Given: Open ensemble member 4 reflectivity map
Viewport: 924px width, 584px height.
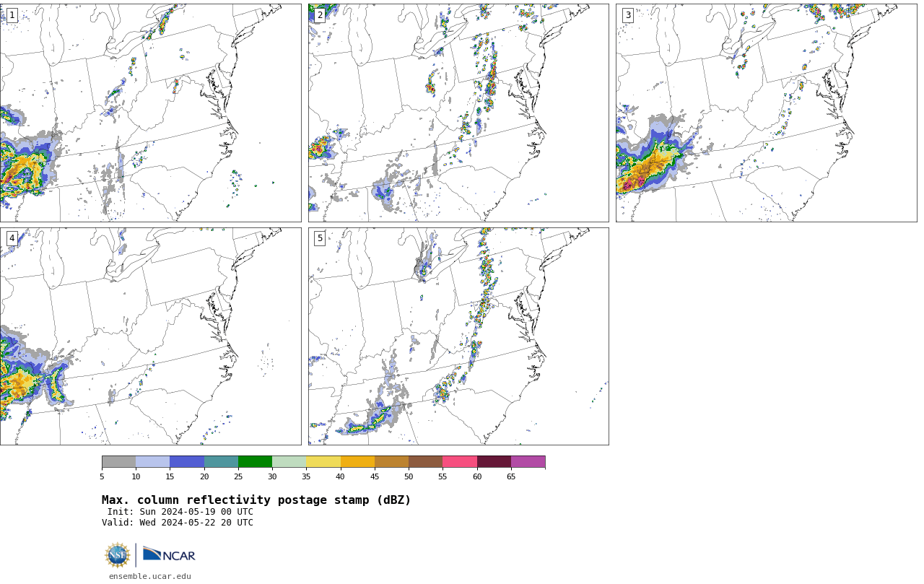Looking at the screenshot, I should pos(151,336).
